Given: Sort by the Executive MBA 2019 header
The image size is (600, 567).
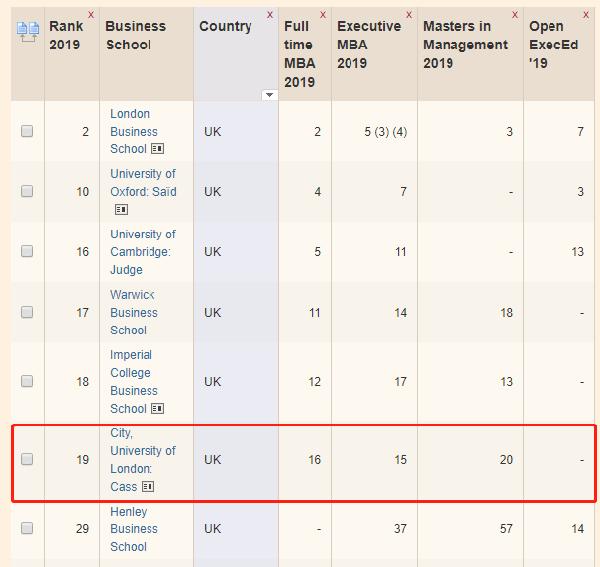Looking at the screenshot, I should [x=369, y=44].
